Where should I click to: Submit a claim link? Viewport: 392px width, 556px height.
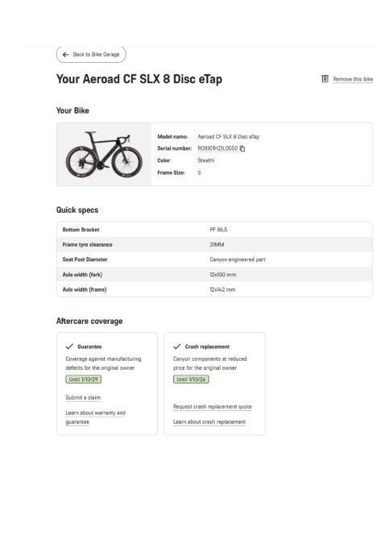click(x=83, y=397)
